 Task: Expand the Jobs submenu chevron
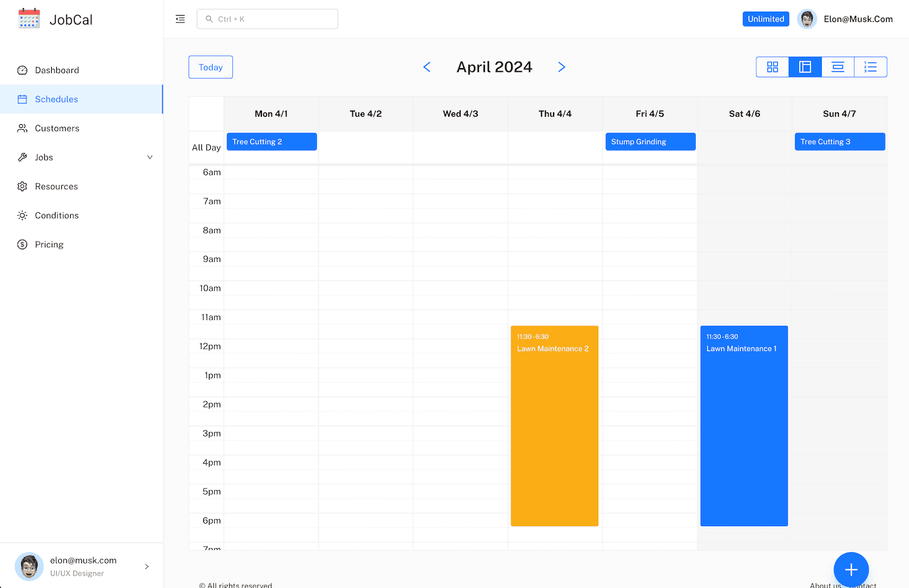(x=150, y=157)
